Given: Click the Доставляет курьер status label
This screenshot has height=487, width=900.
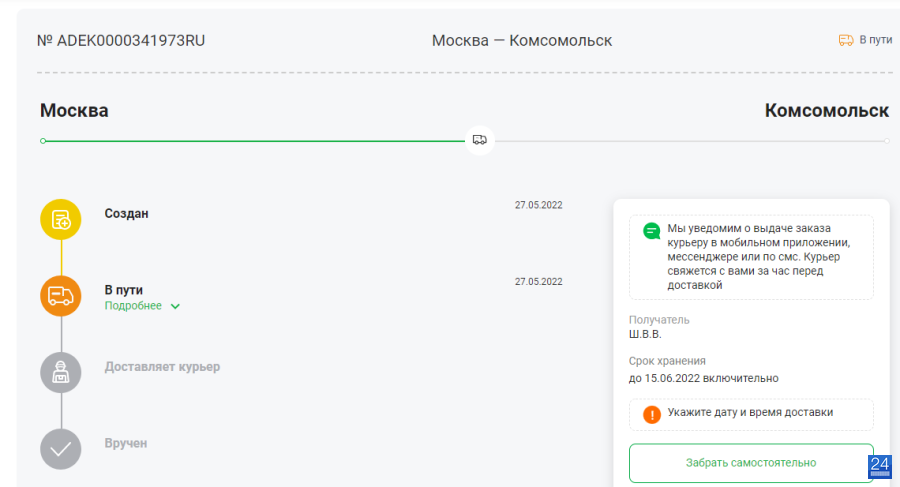Looking at the screenshot, I should click(x=162, y=366).
